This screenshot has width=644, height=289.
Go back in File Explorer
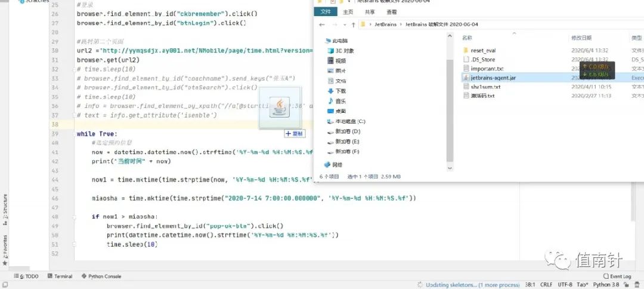[x=322, y=24]
